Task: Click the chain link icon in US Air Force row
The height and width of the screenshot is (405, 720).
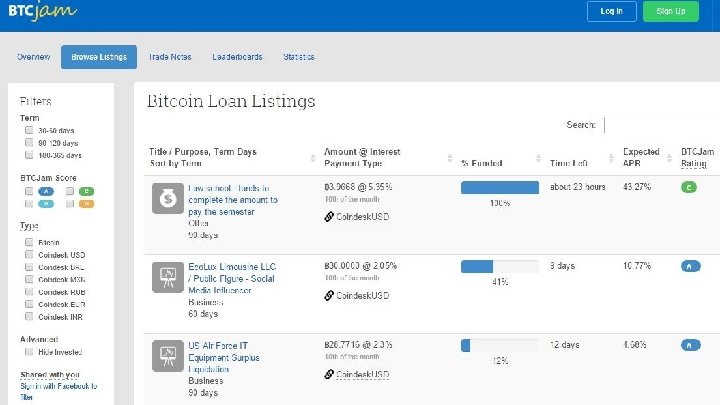Action: coord(329,375)
